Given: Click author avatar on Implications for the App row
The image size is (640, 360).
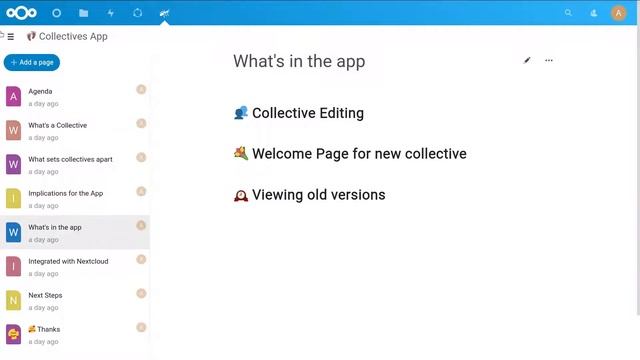Looking at the screenshot, I should tap(141, 191).
